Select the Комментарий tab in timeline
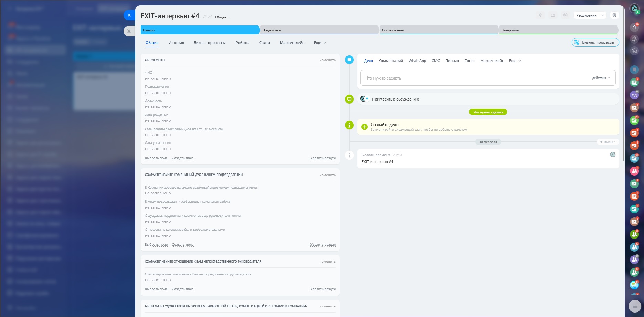Viewport: 644px width, 317px height. (x=390, y=61)
